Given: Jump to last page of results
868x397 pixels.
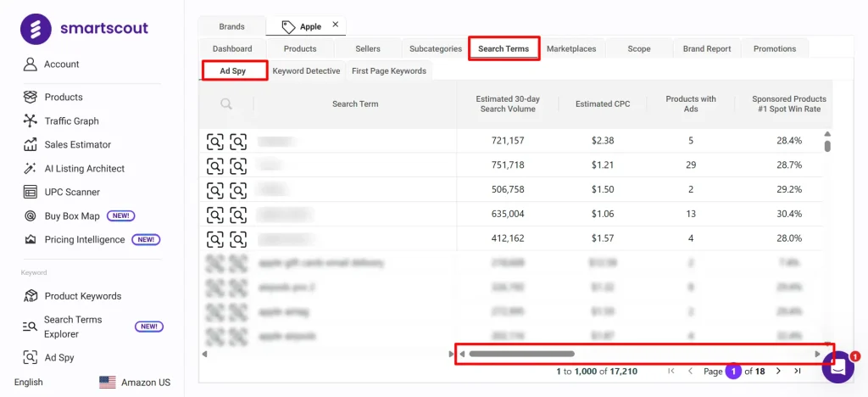Looking at the screenshot, I should tap(797, 371).
